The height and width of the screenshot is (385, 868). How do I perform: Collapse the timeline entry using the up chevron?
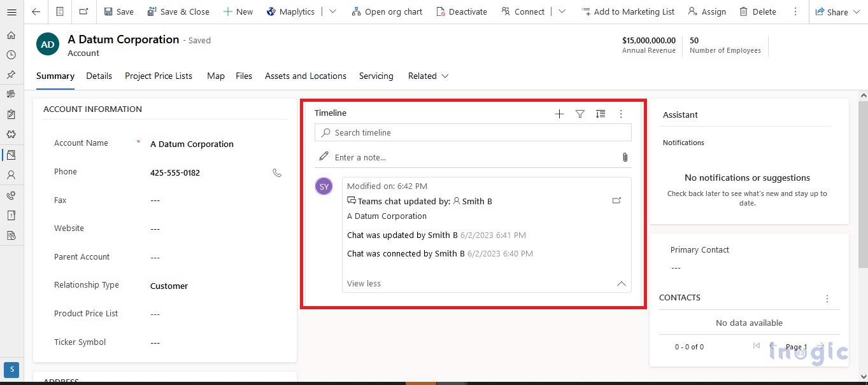622,284
